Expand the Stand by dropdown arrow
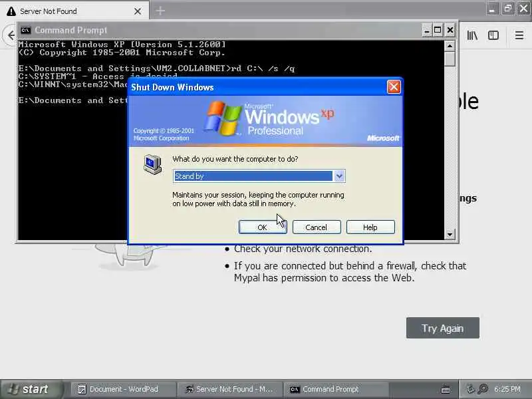Viewport: 532px width, 399px height. [x=339, y=176]
